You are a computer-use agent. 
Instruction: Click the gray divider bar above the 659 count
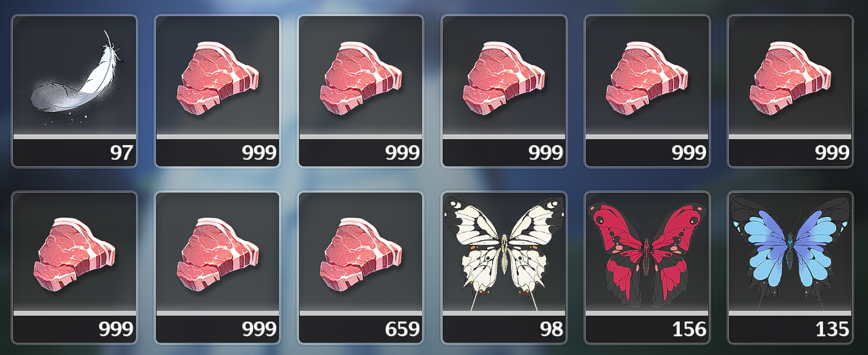pos(361,313)
